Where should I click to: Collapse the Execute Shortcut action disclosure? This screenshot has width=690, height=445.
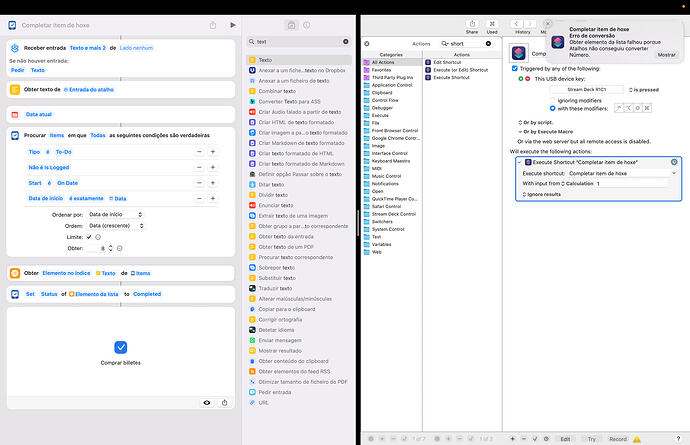point(520,162)
